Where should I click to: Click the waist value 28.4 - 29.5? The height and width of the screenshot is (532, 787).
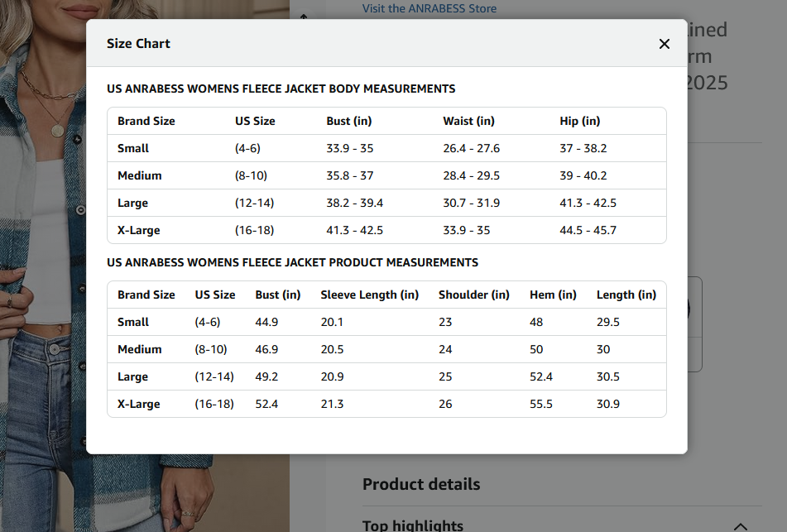click(472, 175)
